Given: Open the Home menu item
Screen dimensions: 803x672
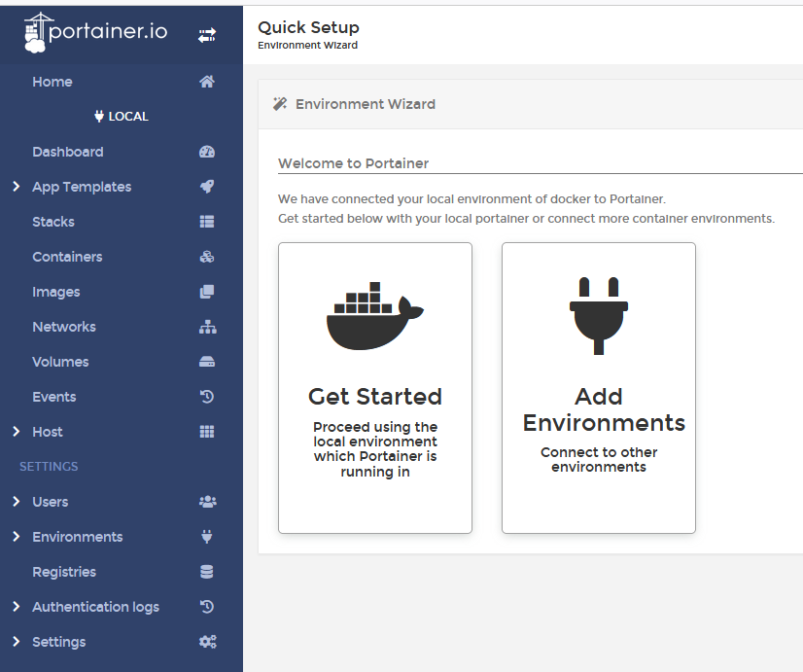Looking at the screenshot, I should [53, 82].
